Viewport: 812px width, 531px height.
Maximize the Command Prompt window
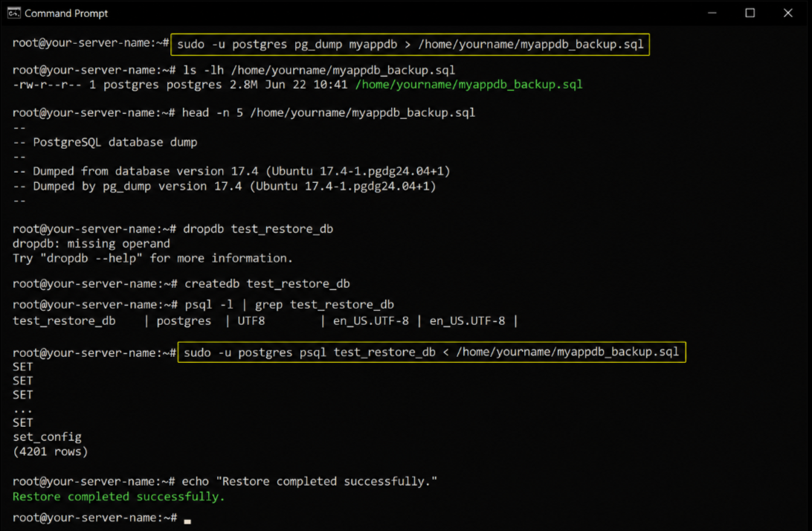click(750, 13)
